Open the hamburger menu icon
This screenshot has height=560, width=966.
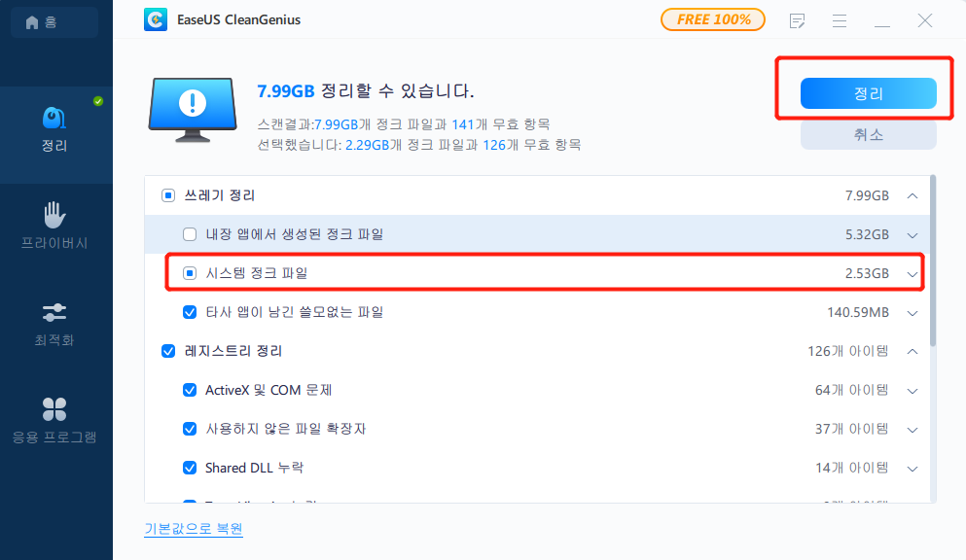pyautogui.click(x=840, y=21)
